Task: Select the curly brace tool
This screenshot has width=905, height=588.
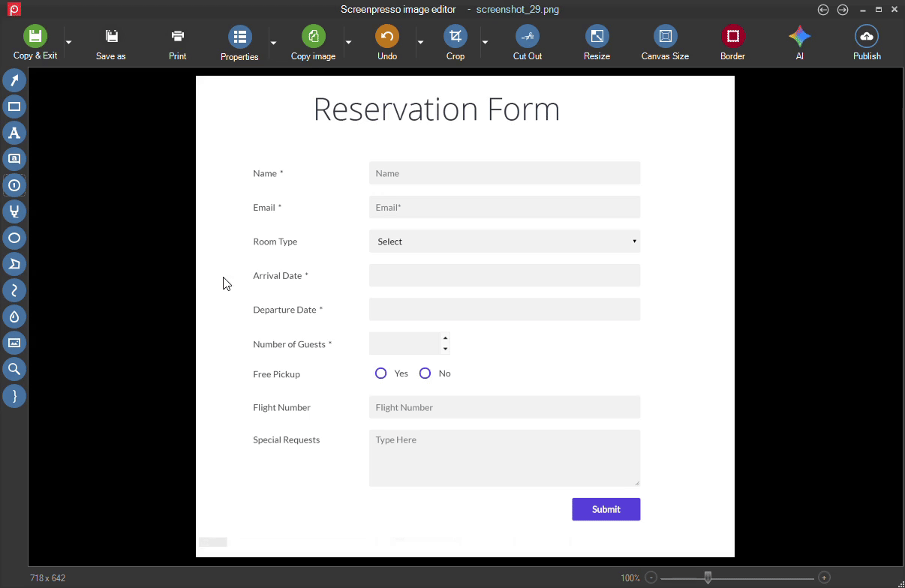Action: point(14,395)
